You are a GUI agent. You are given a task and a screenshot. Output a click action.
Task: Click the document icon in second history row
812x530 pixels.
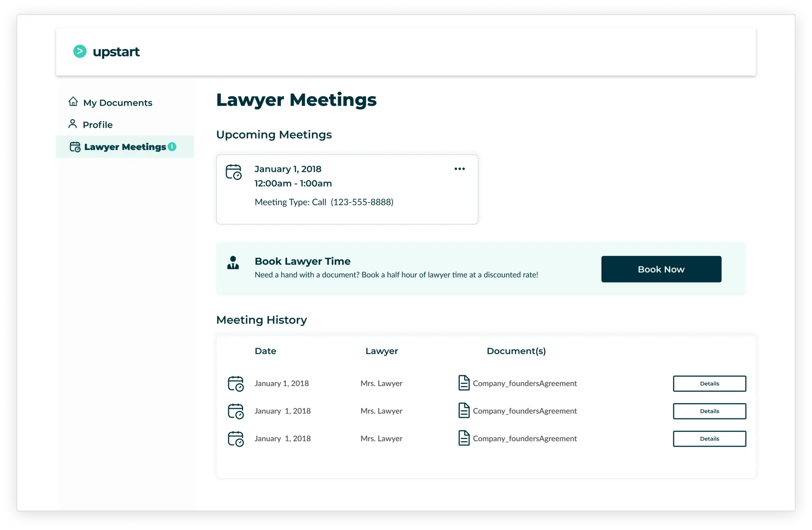point(464,411)
